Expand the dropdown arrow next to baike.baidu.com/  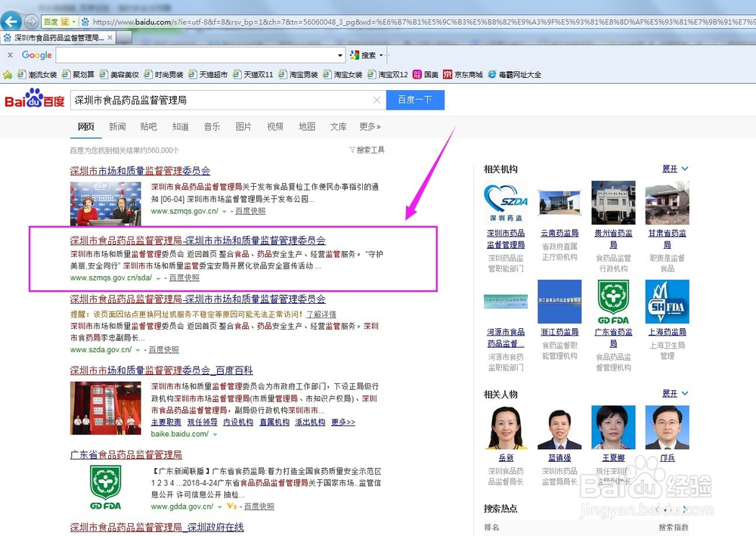pos(215,435)
